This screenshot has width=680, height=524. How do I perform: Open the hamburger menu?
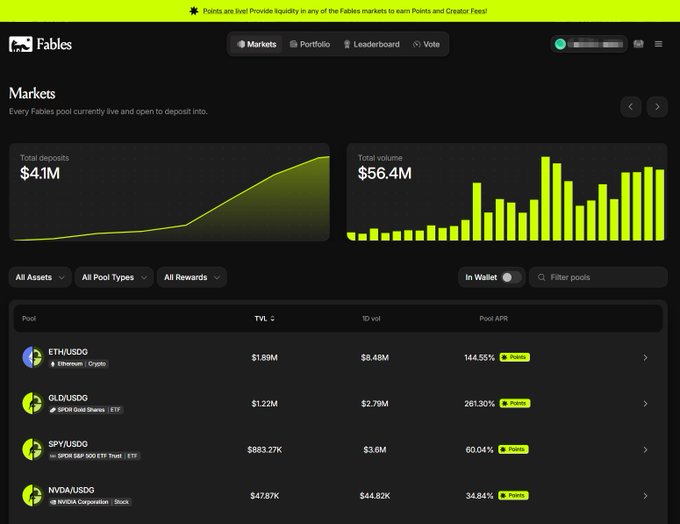658,44
